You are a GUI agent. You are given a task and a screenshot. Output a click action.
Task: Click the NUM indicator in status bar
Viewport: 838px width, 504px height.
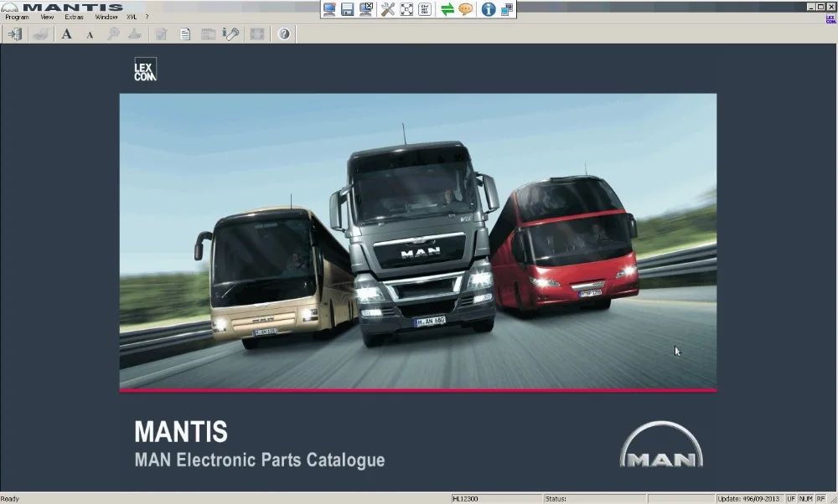click(x=805, y=499)
